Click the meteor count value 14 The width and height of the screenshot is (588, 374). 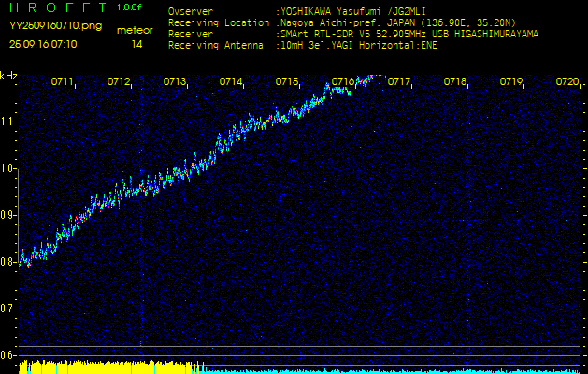pyautogui.click(x=137, y=44)
